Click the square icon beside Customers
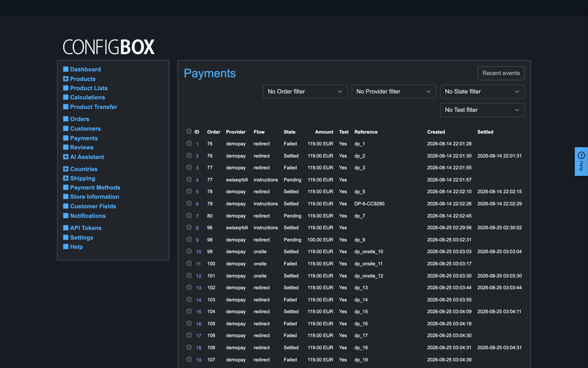This screenshot has width=588, height=368. [66, 128]
